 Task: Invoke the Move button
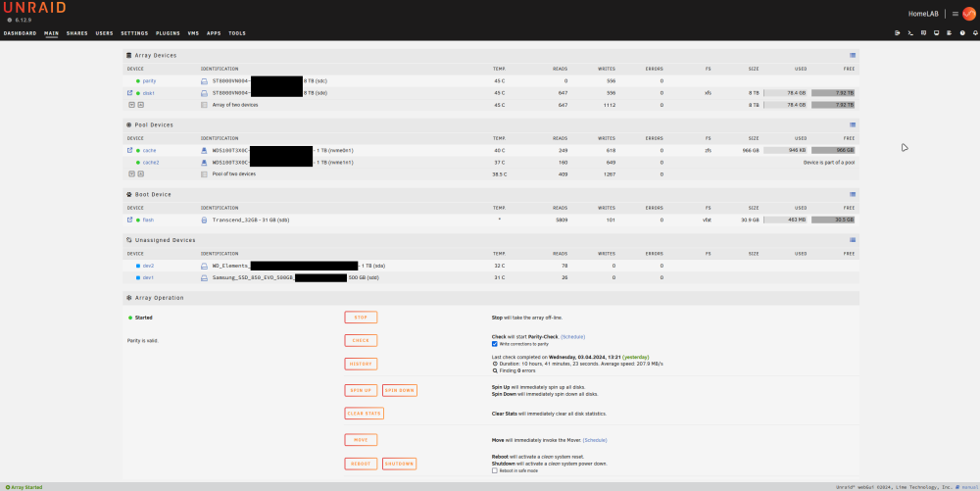(361, 440)
